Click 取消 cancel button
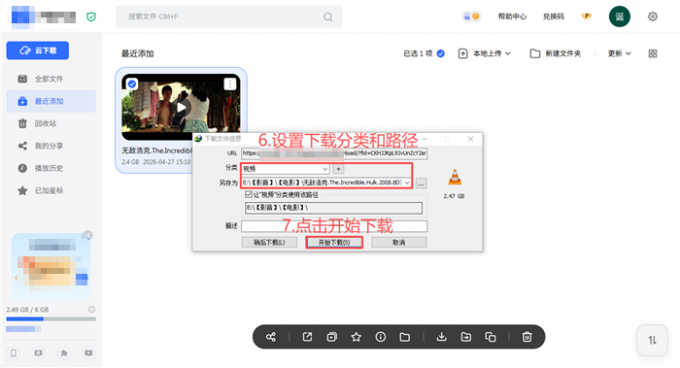680x368 pixels. tap(399, 242)
